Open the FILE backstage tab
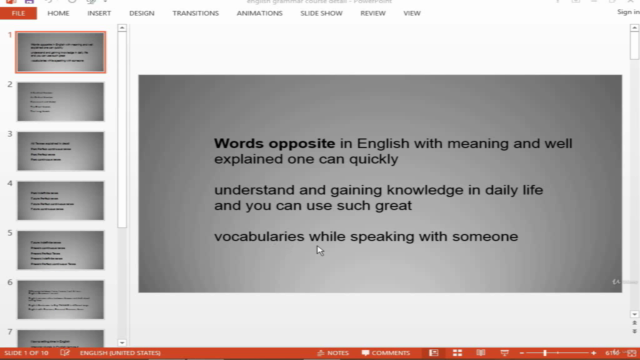 point(18,13)
